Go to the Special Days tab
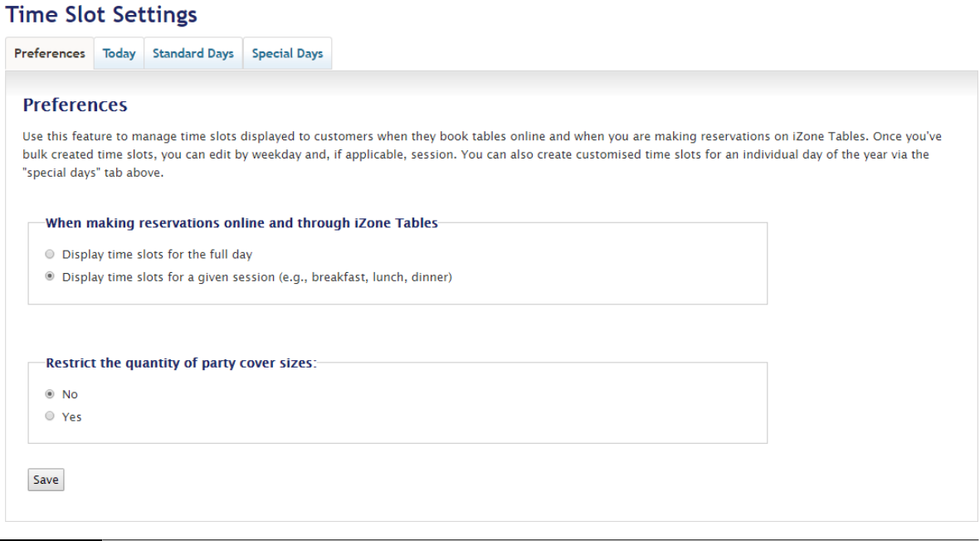Screen dimensions: 980x541 pyautogui.click(x=287, y=54)
